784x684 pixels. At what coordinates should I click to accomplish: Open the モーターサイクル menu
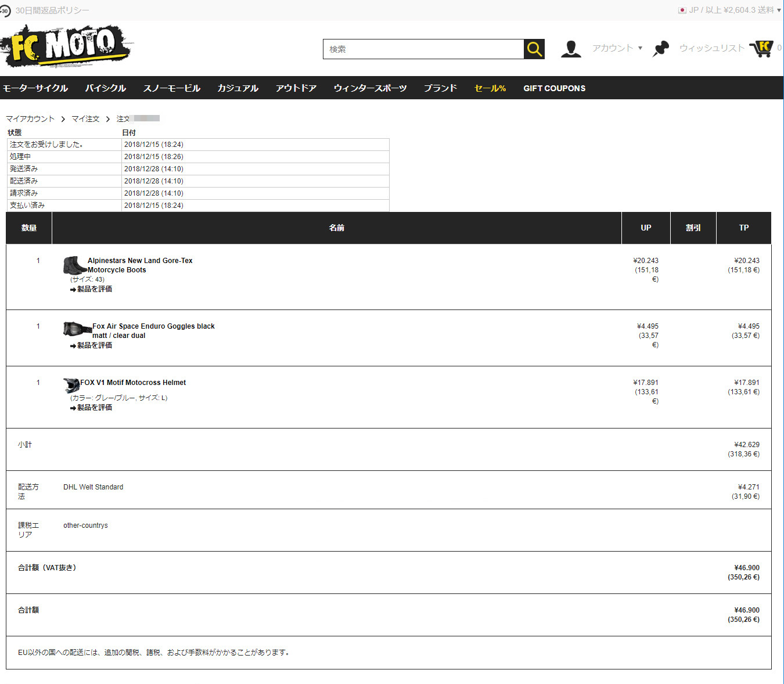click(x=35, y=88)
